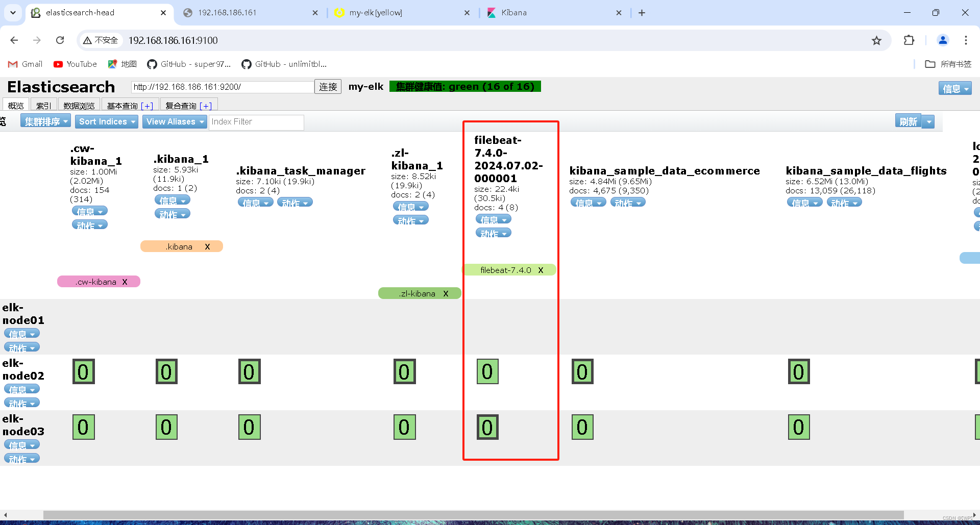Open the 地图 maps bookmark
The image size is (980, 525).
[x=122, y=64]
